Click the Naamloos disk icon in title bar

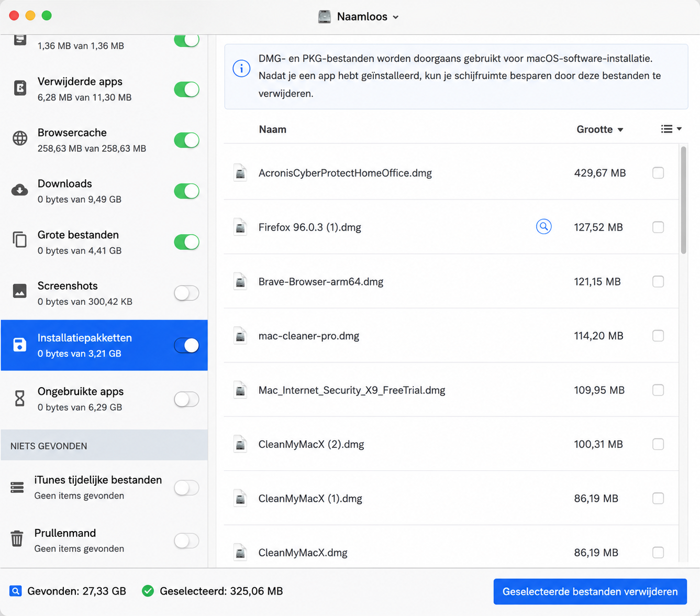[325, 17]
